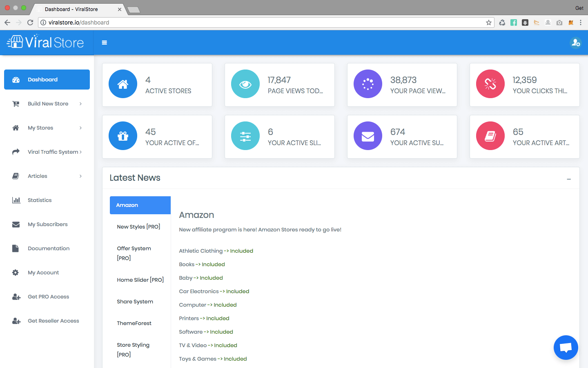The height and width of the screenshot is (368, 588).
Task: Toggle the hamburger sidebar menu
Action: click(105, 43)
